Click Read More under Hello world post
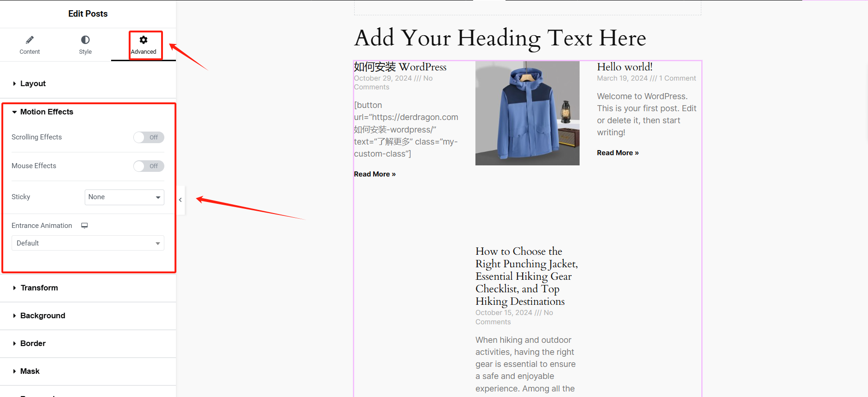The width and height of the screenshot is (868, 397). (x=618, y=153)
